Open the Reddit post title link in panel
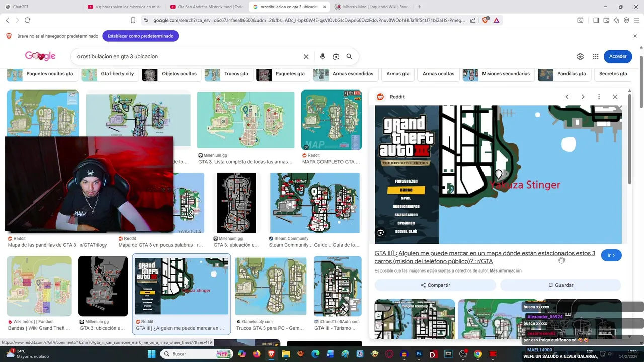The height and width of the screenshot is (362, 644). click(485, 257)
